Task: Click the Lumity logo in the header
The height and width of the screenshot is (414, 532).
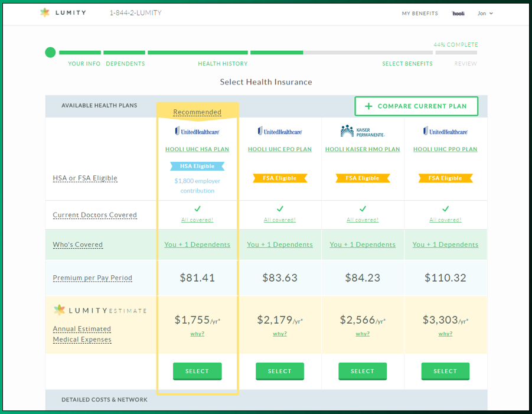Action: 62,13
